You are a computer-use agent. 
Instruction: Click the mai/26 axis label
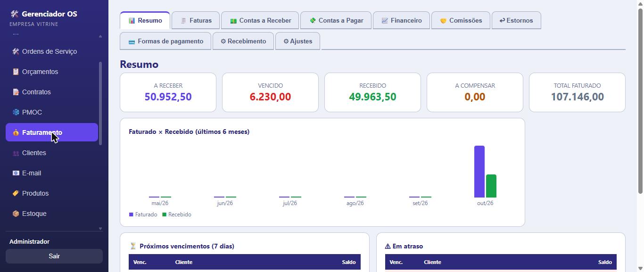coord(160,203)
